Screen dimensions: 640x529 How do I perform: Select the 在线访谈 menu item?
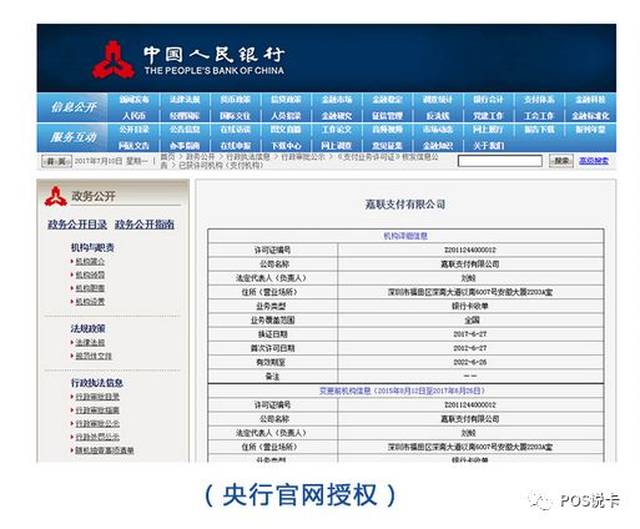point(235,130)
